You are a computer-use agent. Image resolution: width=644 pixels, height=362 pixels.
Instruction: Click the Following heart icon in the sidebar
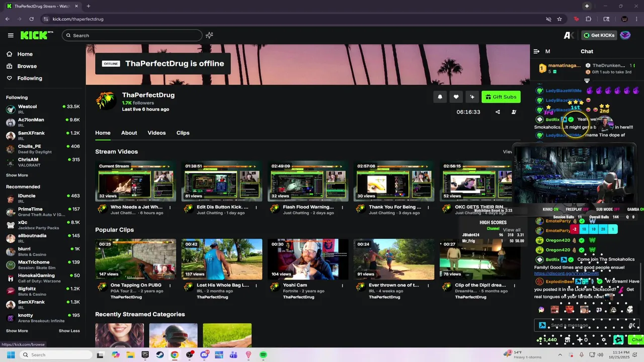[9, 78]
